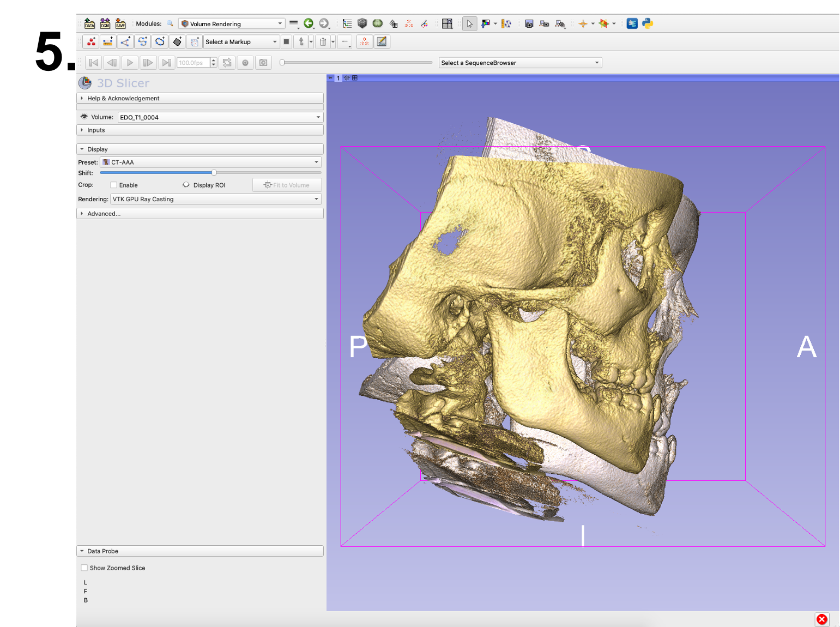Click the Fit to Volume button
Viewport: 840px width, 627px height.
(286, 185)
